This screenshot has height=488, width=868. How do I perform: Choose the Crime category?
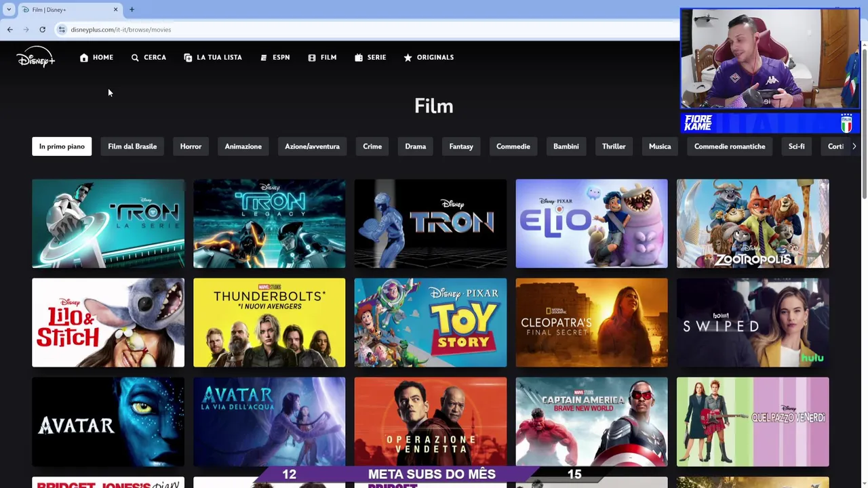click(x=372, y=146)
